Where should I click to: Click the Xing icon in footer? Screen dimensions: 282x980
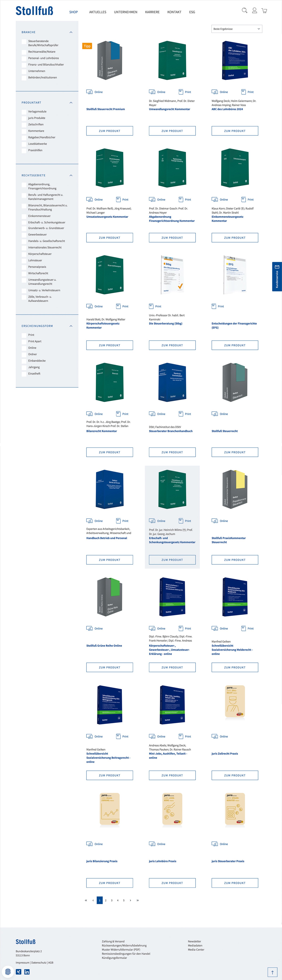19,972
